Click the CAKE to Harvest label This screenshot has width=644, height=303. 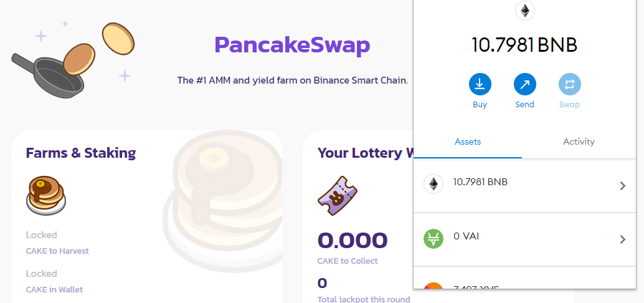coord(57,251)
